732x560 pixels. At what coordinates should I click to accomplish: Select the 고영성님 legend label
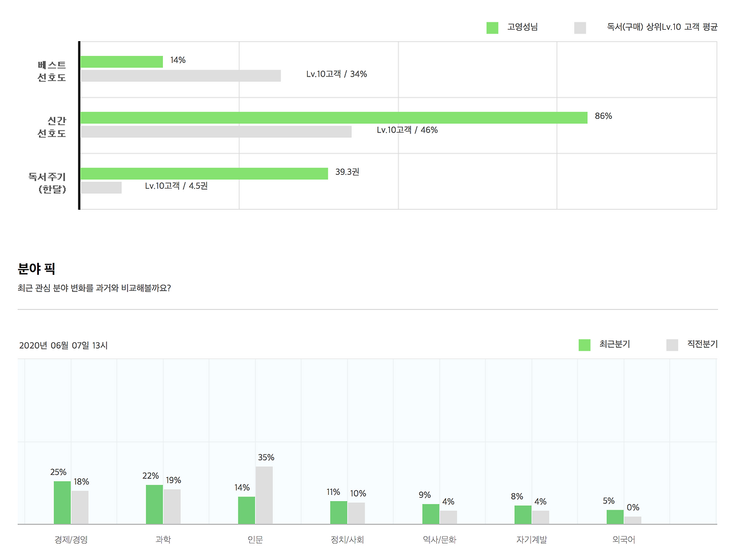point(523,27)
